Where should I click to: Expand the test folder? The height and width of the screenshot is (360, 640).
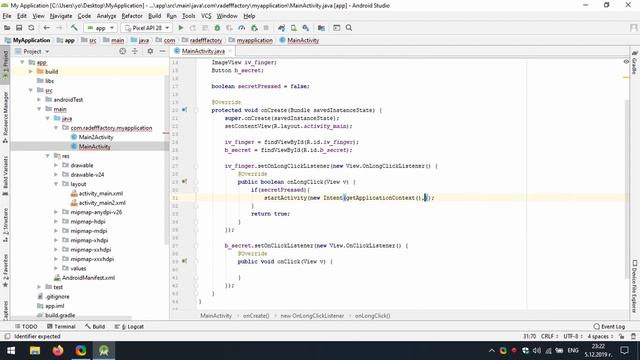pyautogui.click(x=39, y=287)
